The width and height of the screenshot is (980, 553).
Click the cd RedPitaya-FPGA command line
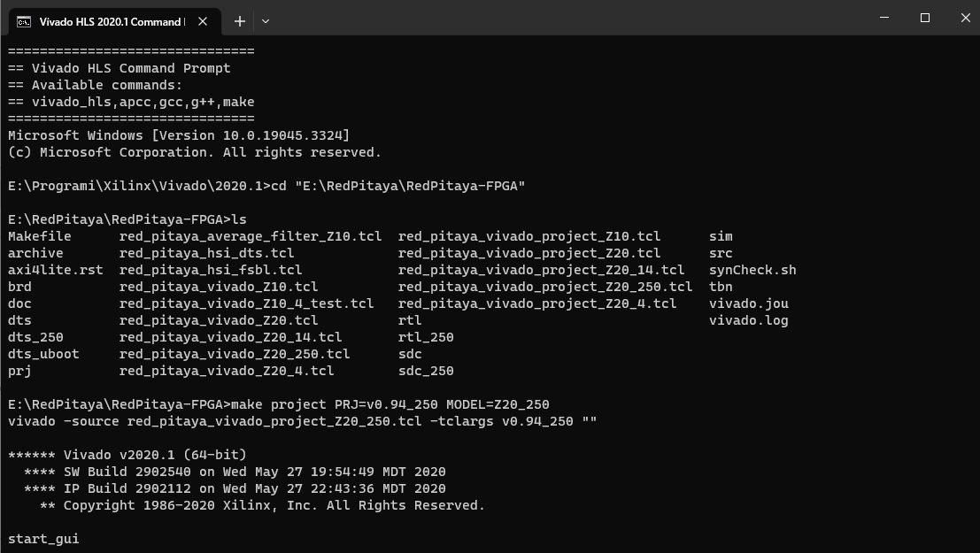[266, 186]
